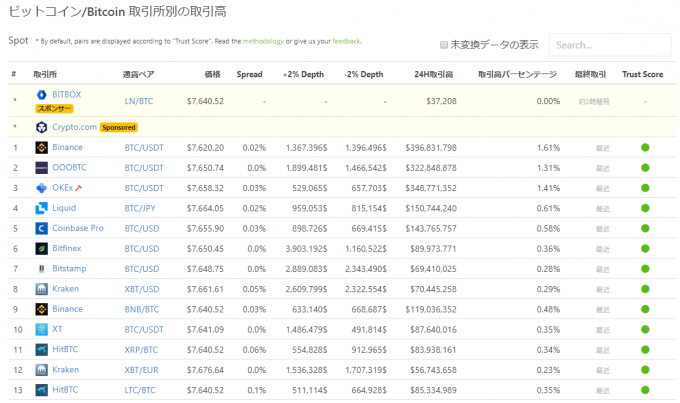Click the volume $85,334,989
The image size is (680, 403).
(433, 390)
